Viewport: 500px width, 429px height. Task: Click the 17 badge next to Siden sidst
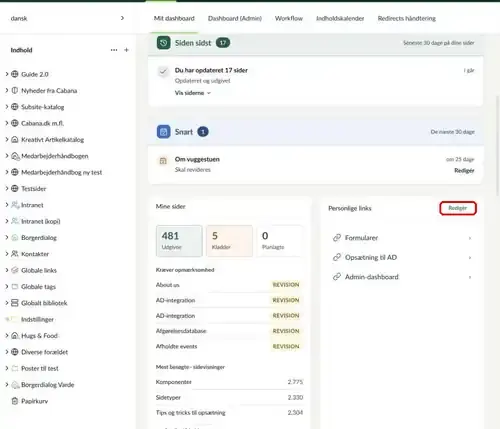(x=223, y=43)
